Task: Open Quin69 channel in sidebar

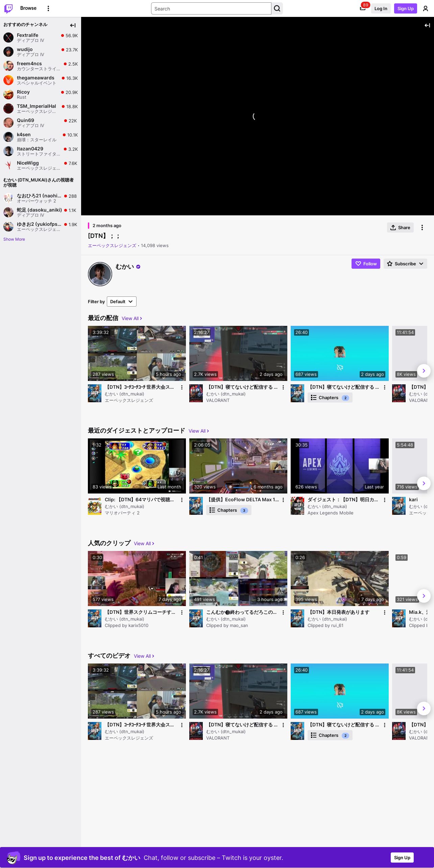Action: (41, 123)
